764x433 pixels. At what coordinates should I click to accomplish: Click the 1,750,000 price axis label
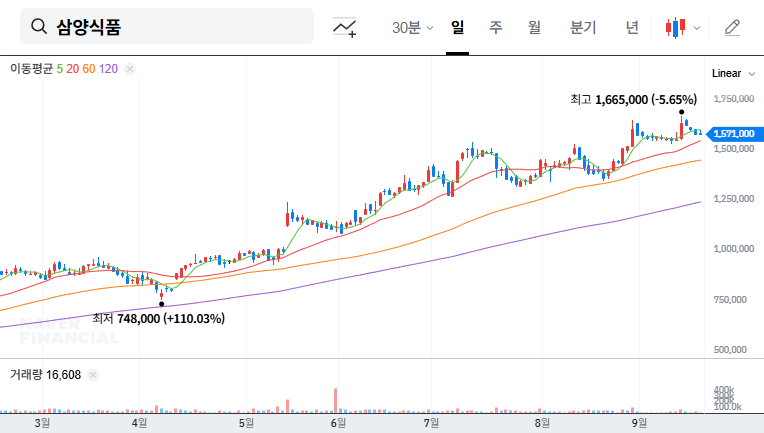coord(734,99)
